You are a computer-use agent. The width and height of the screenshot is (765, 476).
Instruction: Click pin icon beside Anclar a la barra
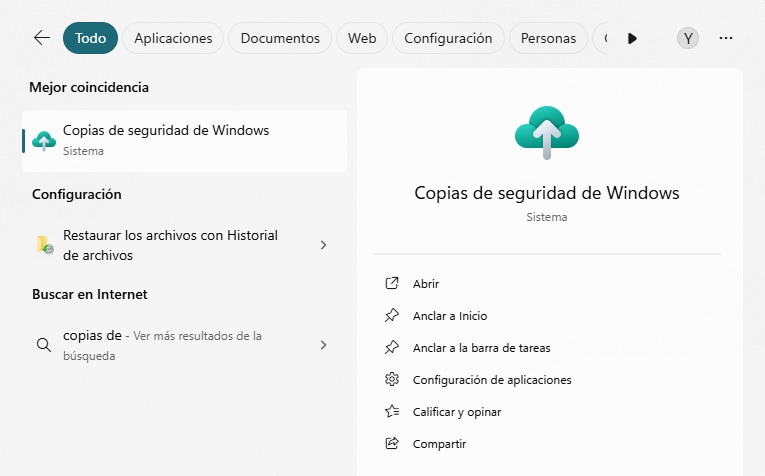coord(392,347)
